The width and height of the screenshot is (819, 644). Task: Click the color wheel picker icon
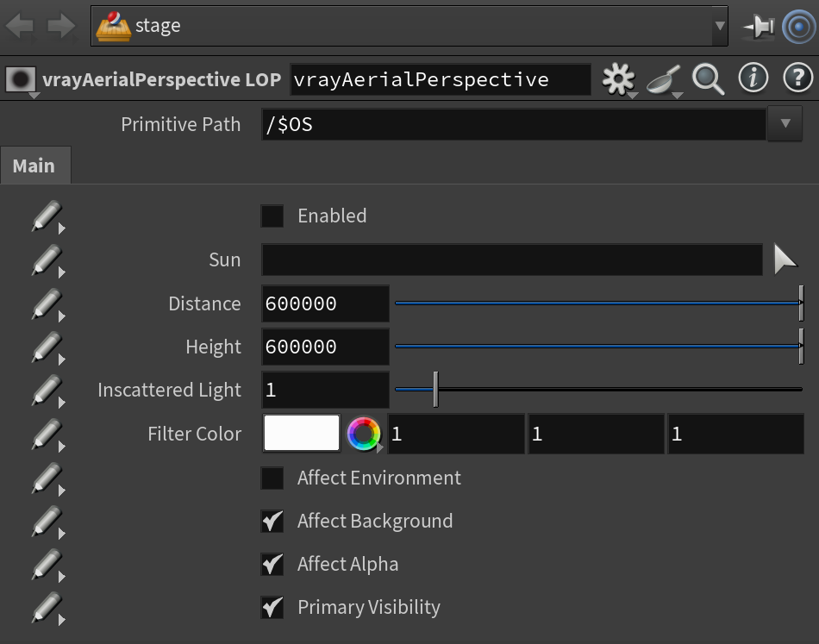(364, 434)
